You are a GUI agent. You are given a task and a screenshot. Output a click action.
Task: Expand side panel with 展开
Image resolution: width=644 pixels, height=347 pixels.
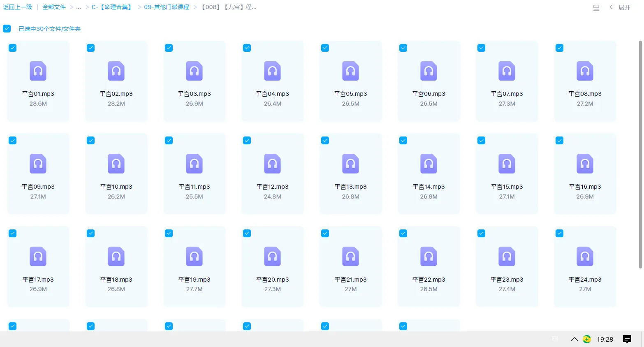(620, 7)
